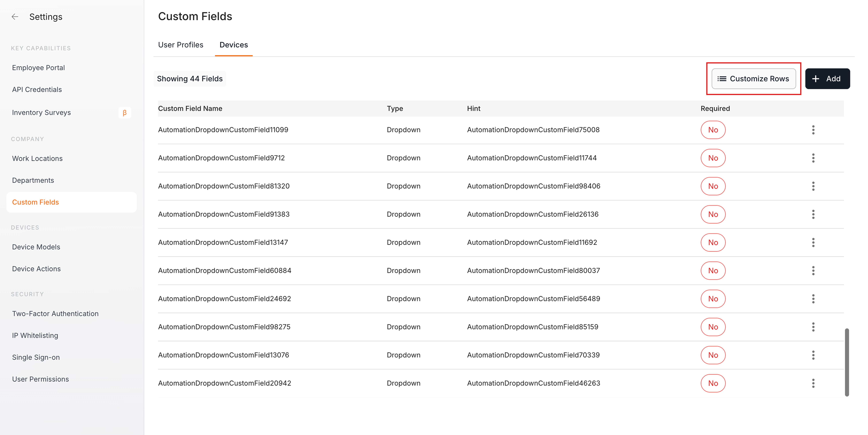Add a new custom field
The width and height of the screenshot is (868, 435).
click(x=827, y=79)
